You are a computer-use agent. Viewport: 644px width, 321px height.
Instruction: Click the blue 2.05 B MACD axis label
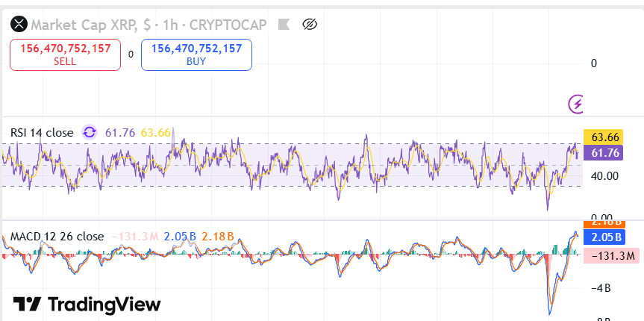[605, 237]
